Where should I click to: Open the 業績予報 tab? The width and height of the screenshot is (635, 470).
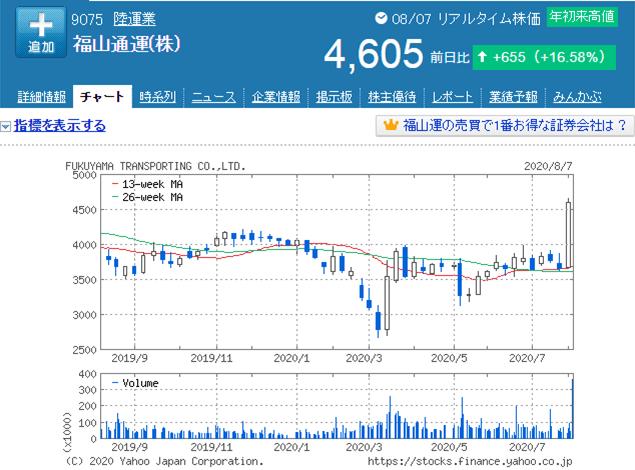coord(513,97)
